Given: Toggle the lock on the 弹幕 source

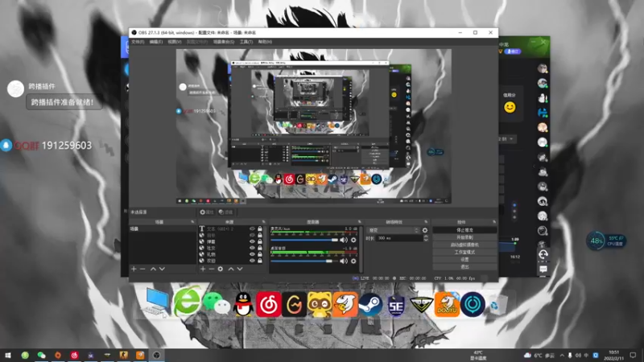Looking at the screenshot, I should point(259,242).
